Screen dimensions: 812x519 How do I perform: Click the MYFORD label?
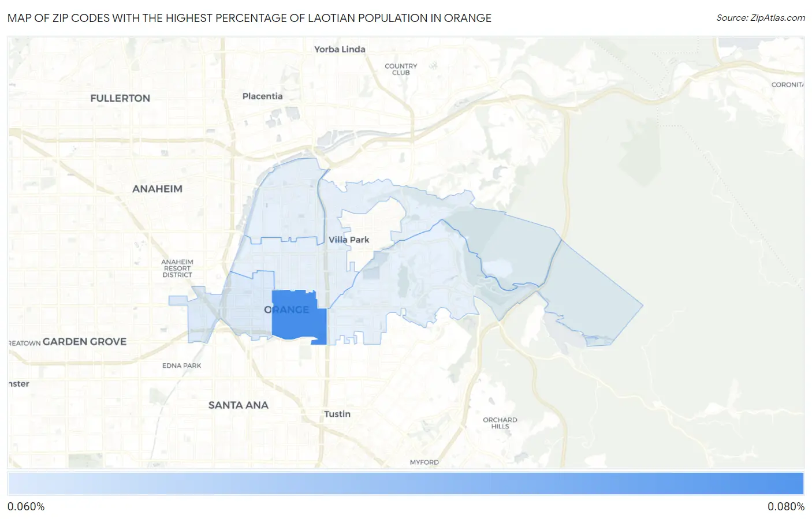(424, 462)
